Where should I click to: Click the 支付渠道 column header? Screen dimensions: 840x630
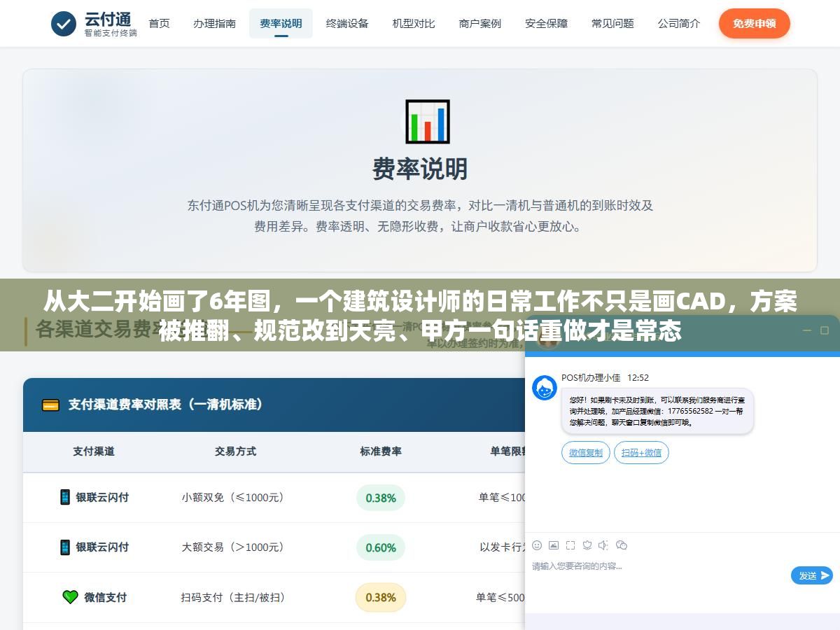[x=94, y=451]
